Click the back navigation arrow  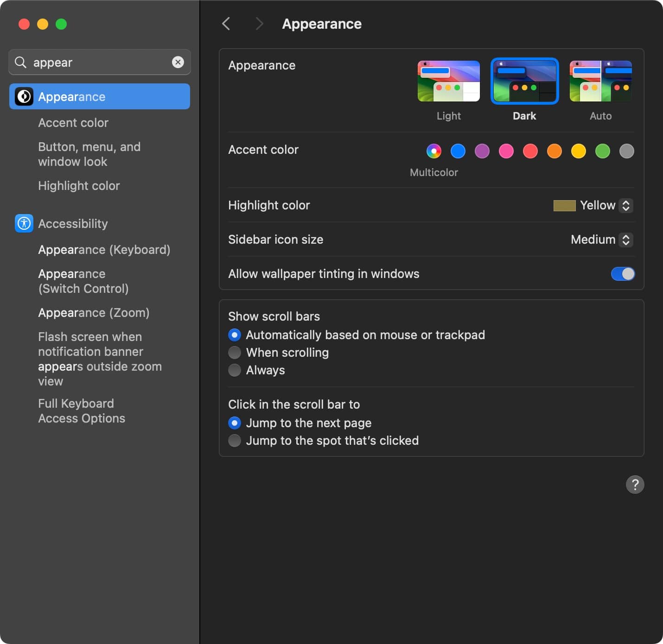(226, 24)
